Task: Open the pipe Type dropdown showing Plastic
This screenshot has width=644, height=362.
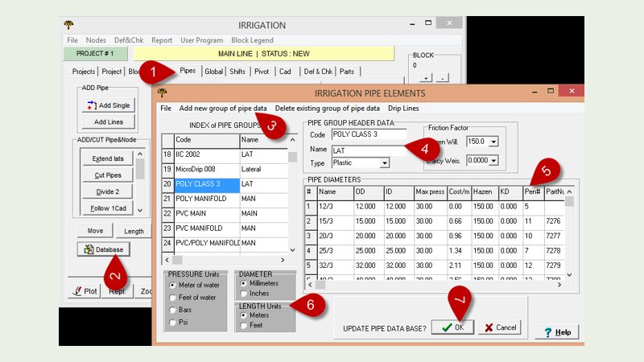Action: [385, 163]
